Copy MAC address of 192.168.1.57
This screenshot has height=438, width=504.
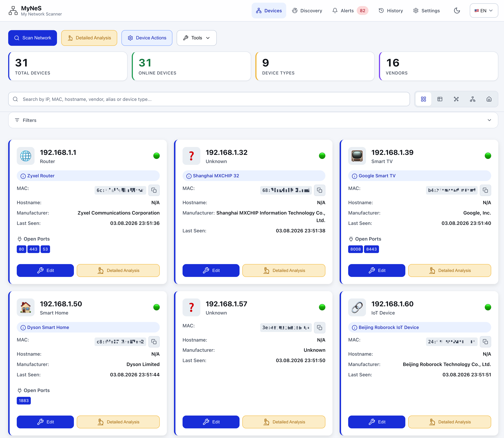point(319,328)
